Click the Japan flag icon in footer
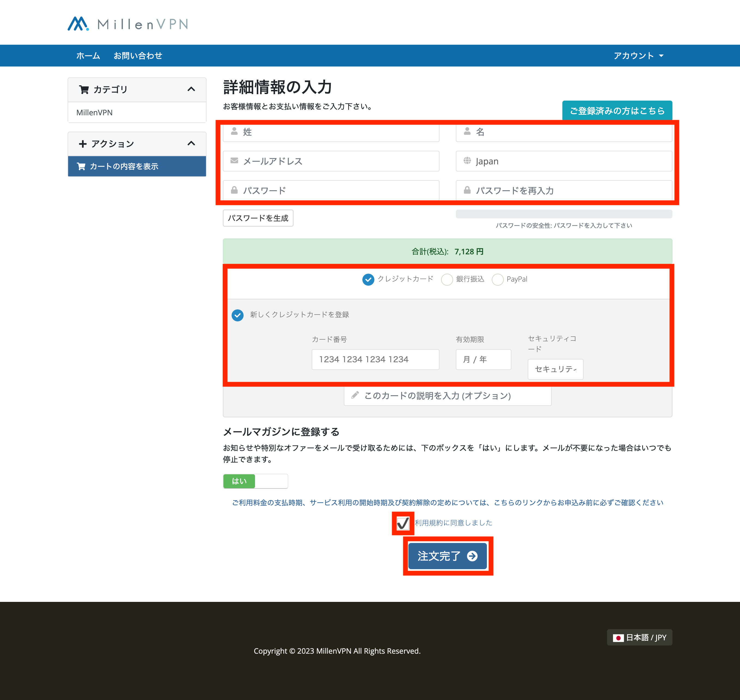This screenshot has width=740, height=700. tap(618, 638)
